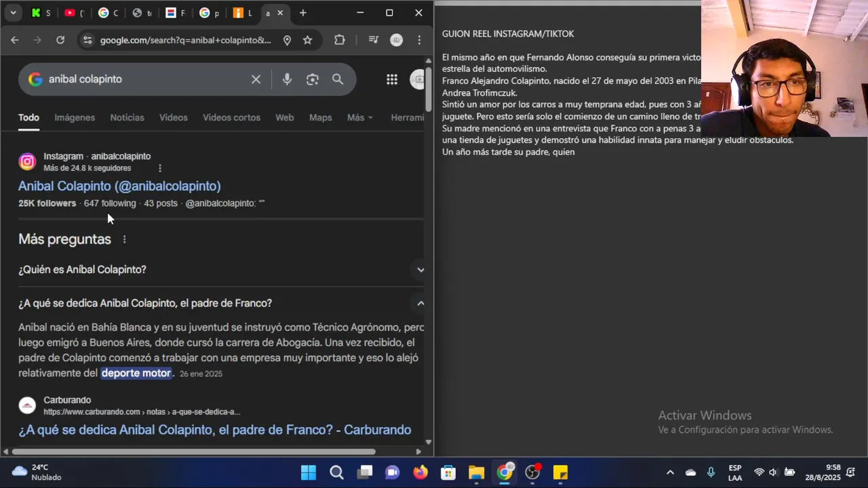Submit search with the magnifier icon
868x488 pixels.
click(x=338, y=79)
